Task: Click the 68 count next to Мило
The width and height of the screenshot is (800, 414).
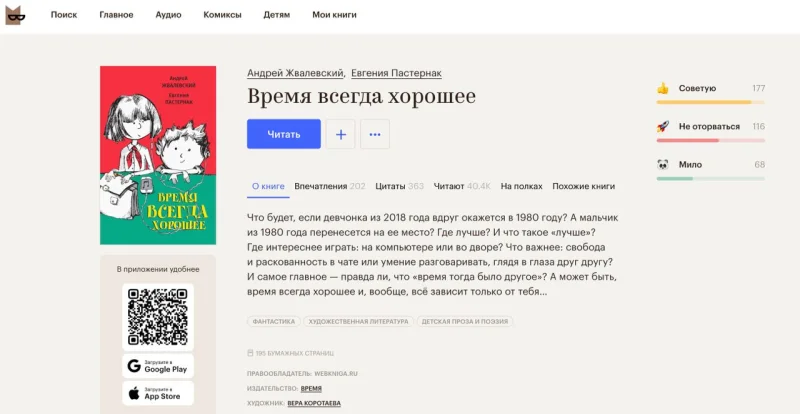Action: pyautogui.click(x=760, y=164)
